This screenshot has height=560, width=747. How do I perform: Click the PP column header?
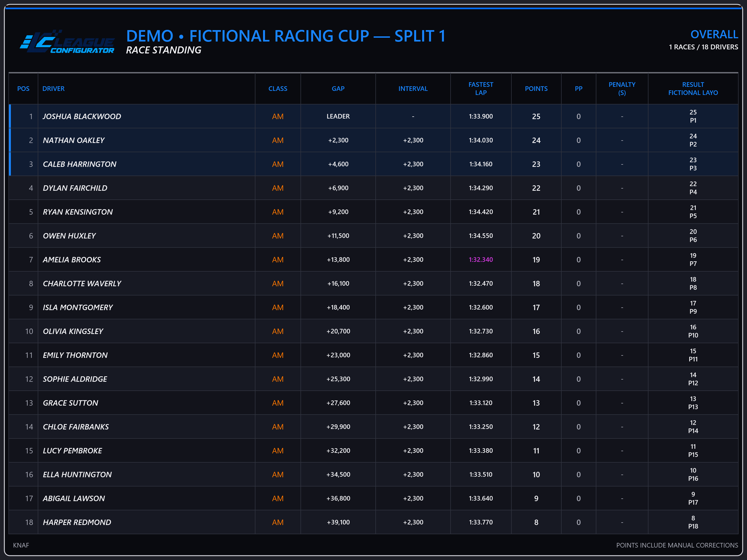(578, 88)
